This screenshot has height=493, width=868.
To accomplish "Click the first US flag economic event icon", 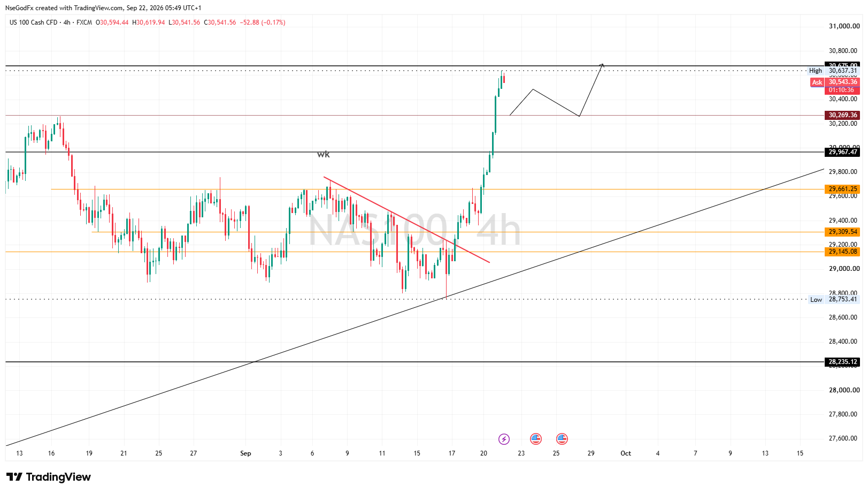I will 536,439.
